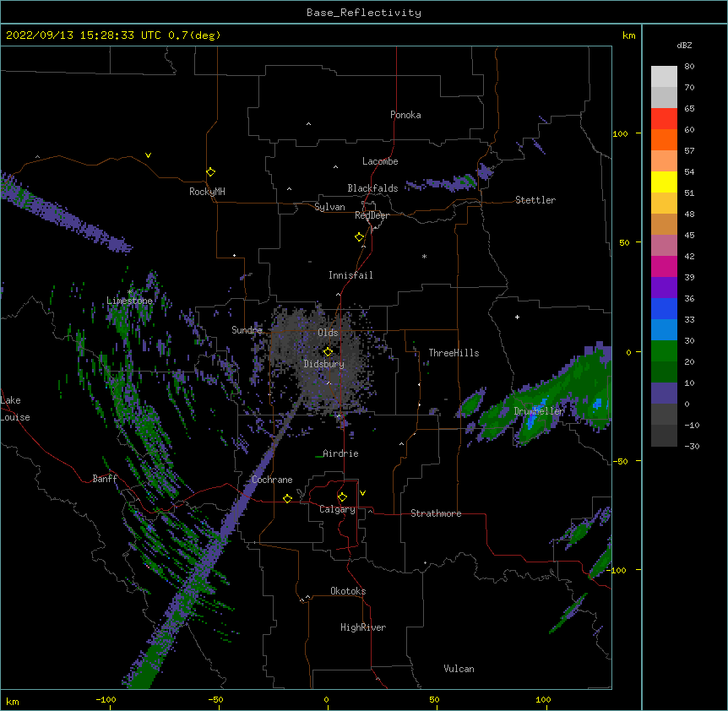Select the purple 39-36 dBZ legend band
Viewport: 728px width, 711px height.
coord(664,288)
